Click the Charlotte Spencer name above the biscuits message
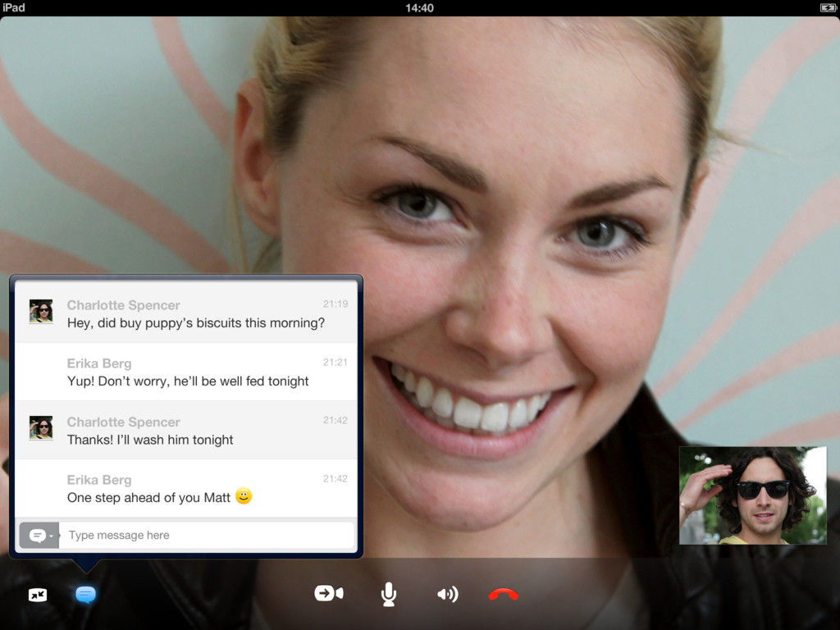Screen dimensions: 840x630 [x=123, y=305]
